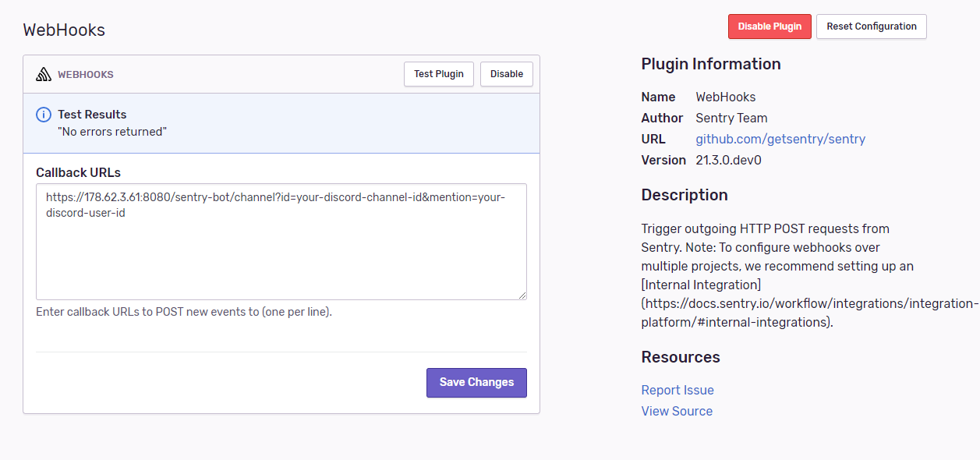Click the Disable button in WebHooks panel
This screenshot has height=460, width=980.
click(507, 74)
